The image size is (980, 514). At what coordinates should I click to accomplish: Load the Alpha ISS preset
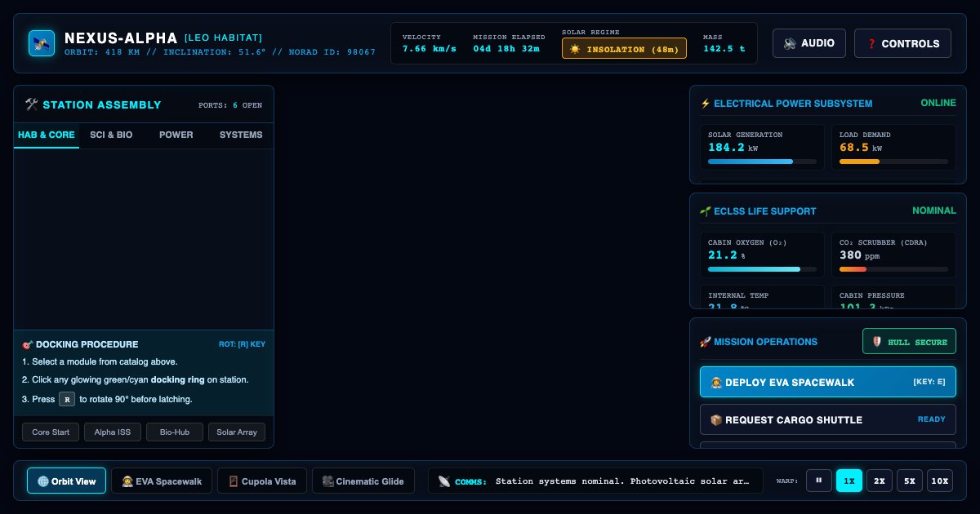[x=113, y=432]
